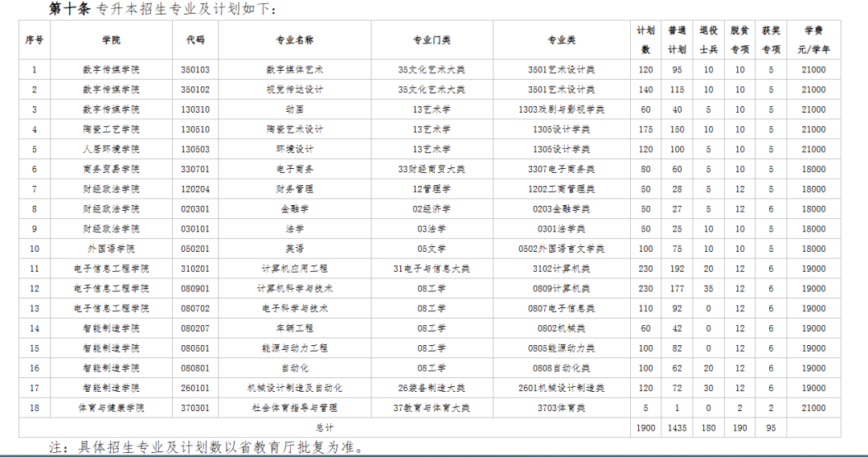The width and height of the screenshot is (868, 457).
Task: Click code 350102 in the table
Action: point(195,90)
